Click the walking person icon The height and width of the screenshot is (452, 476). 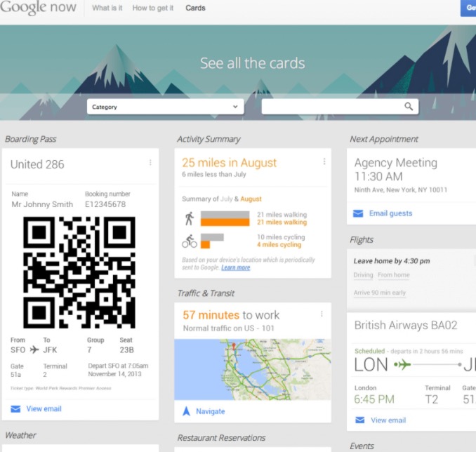click(190, 218)
